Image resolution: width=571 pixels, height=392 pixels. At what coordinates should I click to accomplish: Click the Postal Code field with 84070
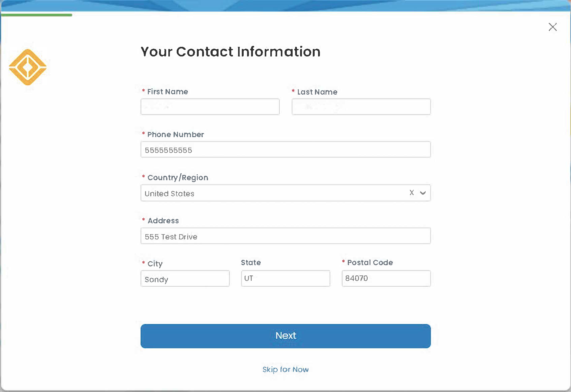(386, 278)
